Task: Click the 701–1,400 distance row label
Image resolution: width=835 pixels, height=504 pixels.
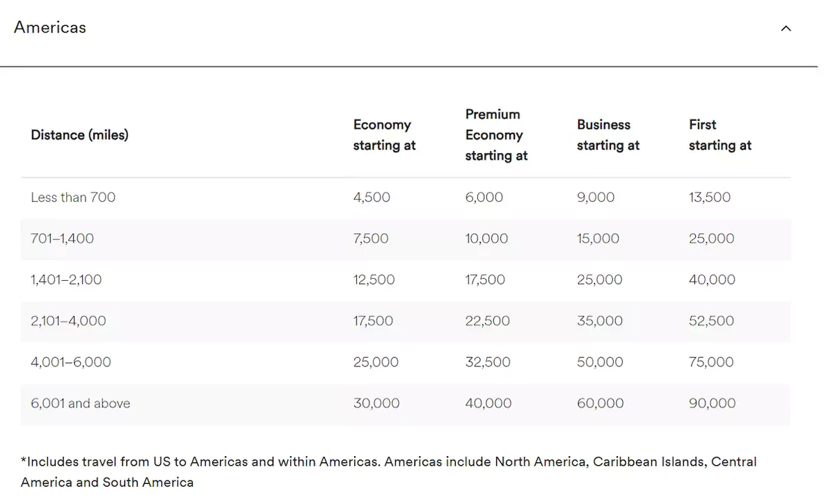Action: click(62, 238)
